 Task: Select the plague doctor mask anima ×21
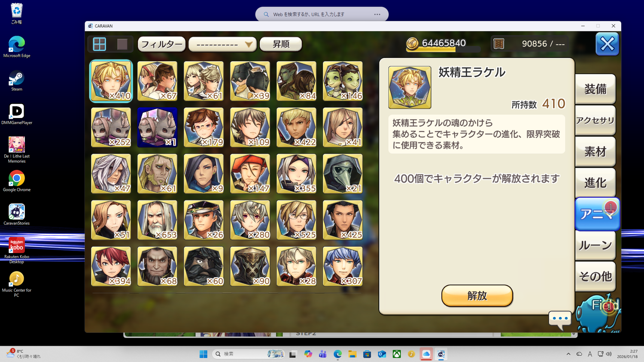pos(343,173)
